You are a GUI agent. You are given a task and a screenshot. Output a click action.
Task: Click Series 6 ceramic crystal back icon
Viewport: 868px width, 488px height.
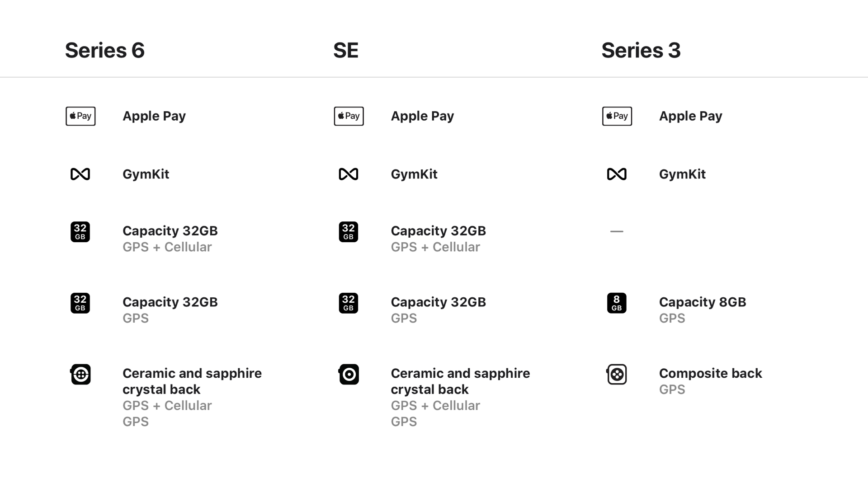[x=80, y=374]
